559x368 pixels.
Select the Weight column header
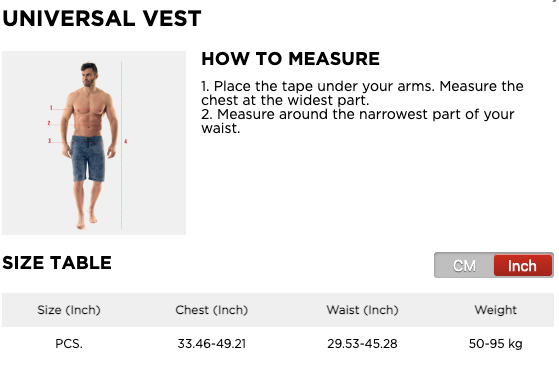496,310
